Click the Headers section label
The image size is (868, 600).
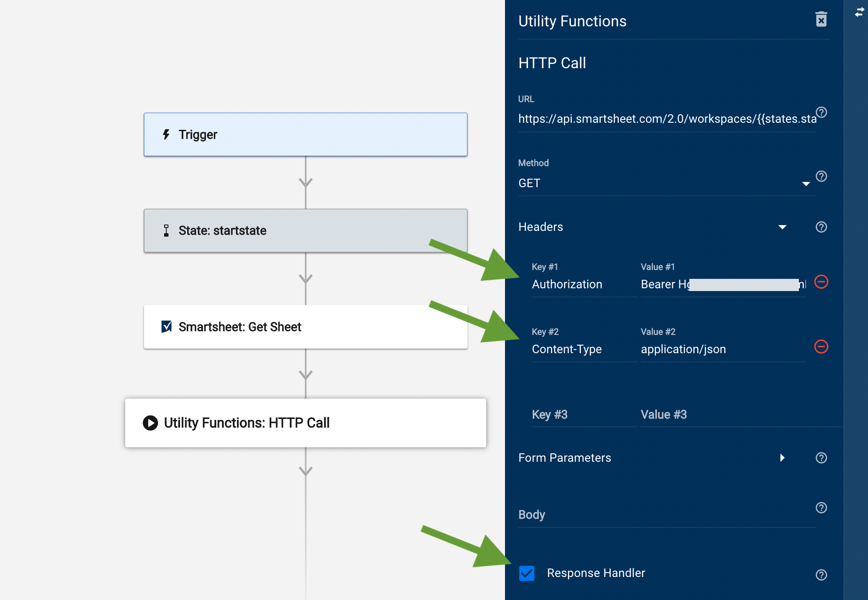click(x=541, y=227)
